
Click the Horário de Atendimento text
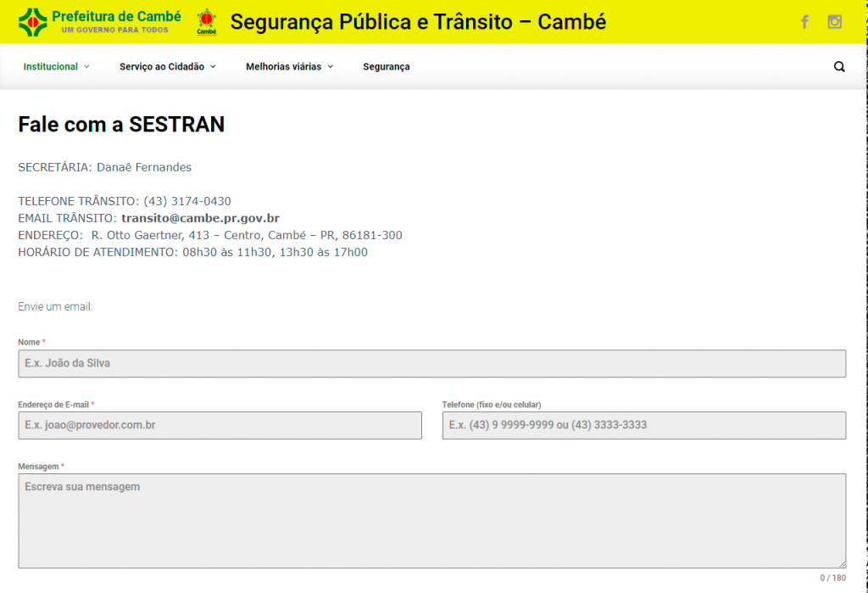192,252
